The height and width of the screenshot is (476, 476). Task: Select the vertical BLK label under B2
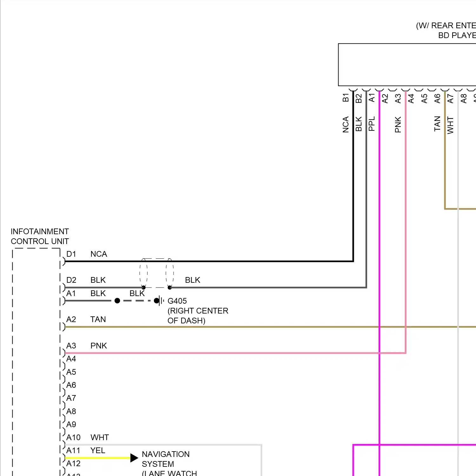click(359, 124)
